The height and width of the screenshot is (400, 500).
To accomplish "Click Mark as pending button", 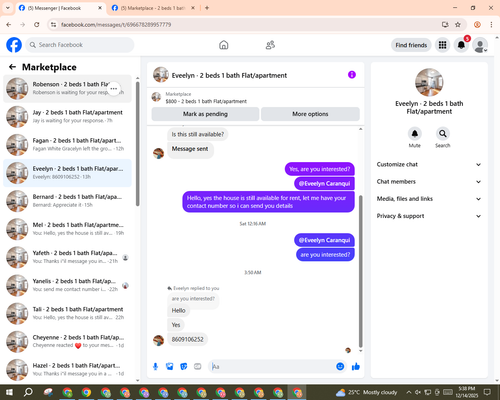I will pos(205,114).
